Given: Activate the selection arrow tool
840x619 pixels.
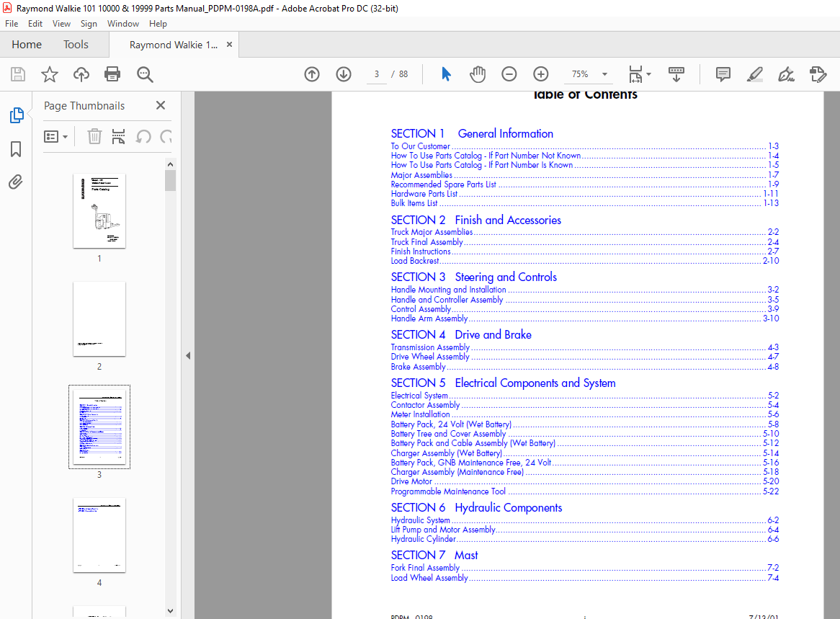Looking at the screenshot, I should tap(446, 74).
